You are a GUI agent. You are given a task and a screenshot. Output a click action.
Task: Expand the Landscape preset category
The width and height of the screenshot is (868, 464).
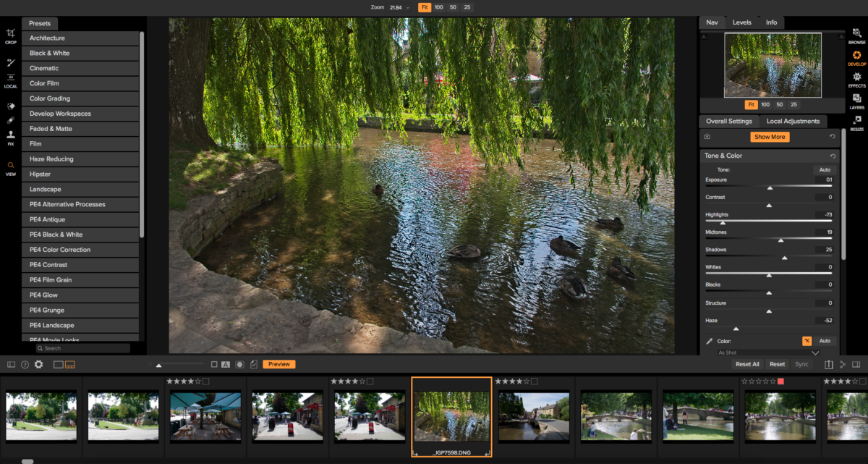pyautogui.click(x=80, y=189)
